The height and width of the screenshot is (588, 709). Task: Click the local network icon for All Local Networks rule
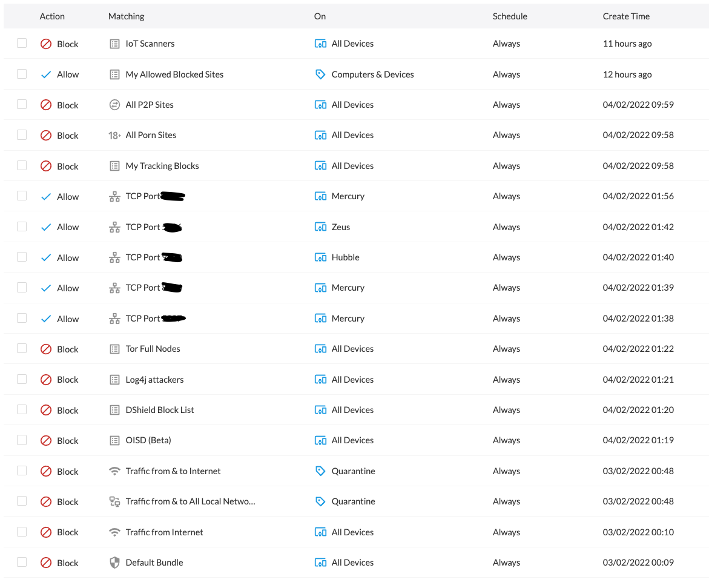click(114, 501)
